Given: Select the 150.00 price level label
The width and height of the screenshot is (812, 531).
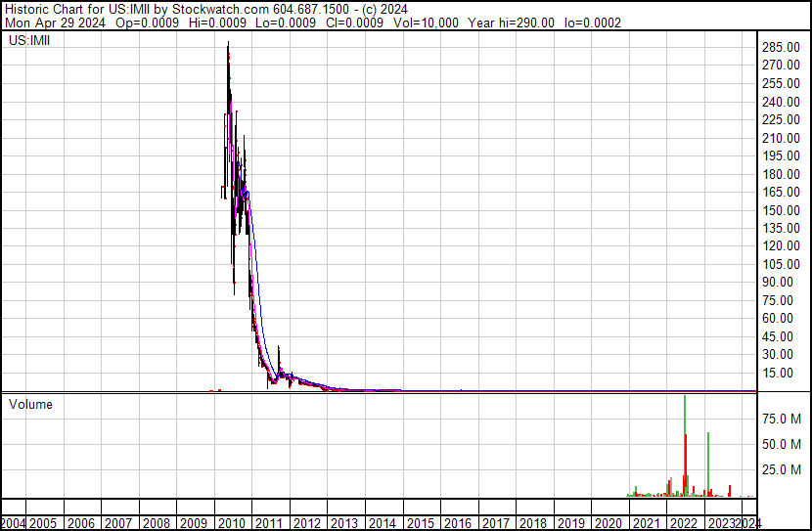Looking at the screenshot, I should coord(782,210).
